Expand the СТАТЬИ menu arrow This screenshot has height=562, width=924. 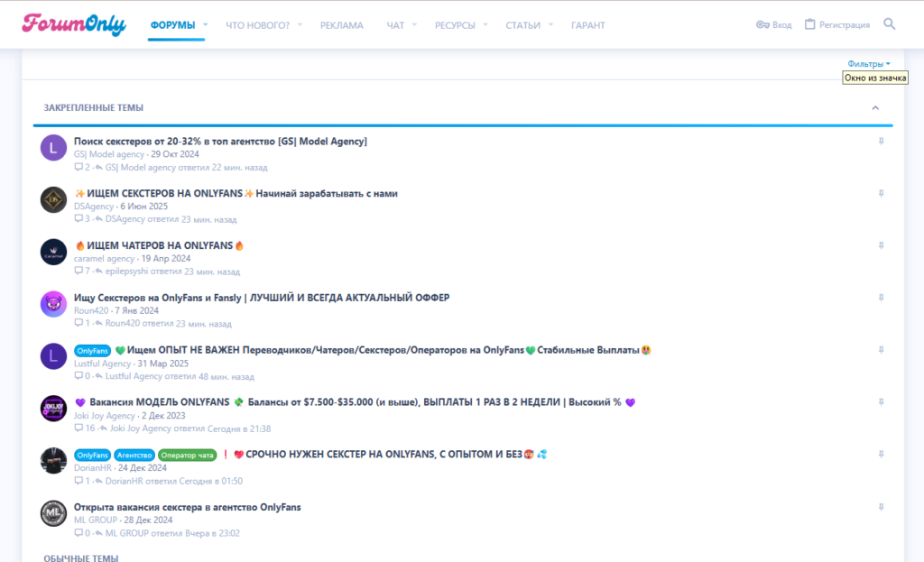coord(550,24)
